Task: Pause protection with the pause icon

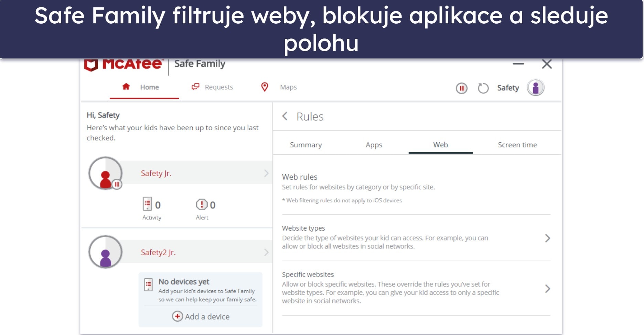Action: click(x=461, y=88)
